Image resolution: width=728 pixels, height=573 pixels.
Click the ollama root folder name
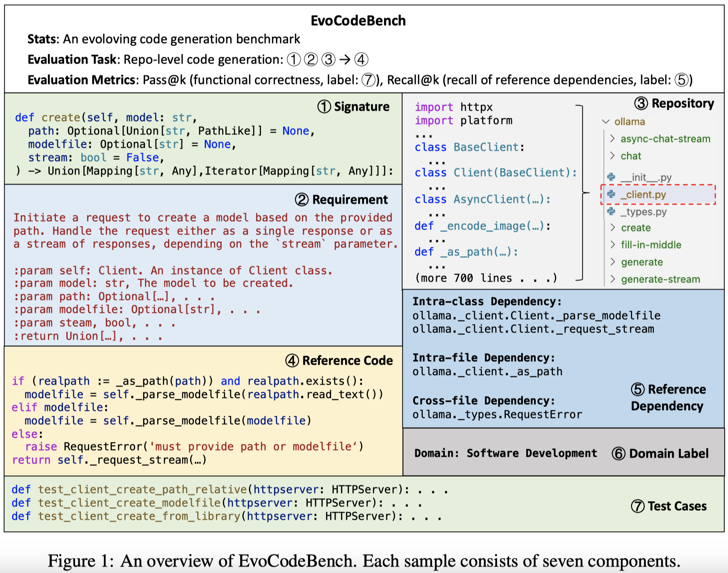pos(630,122)
